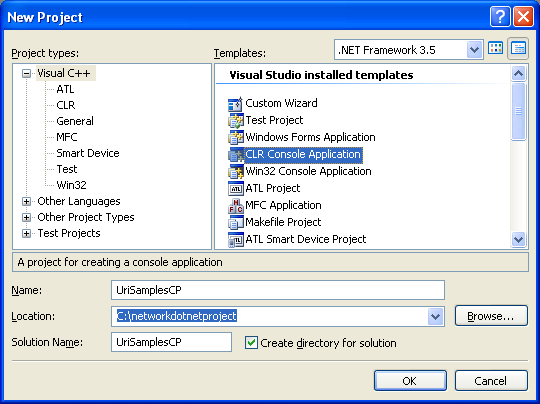Select Windows Forms Application template label
Viewport: 540px width, 404px height.
pos(310,137)
